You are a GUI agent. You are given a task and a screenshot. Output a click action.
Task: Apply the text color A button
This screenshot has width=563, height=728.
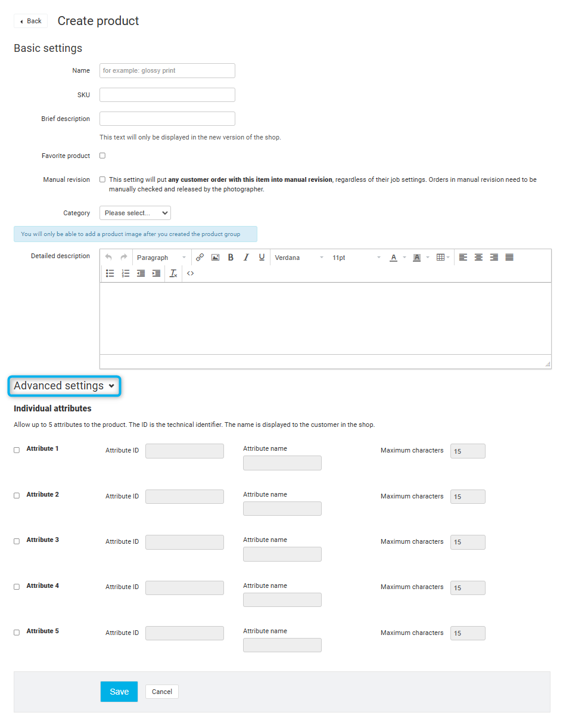(393, 258)
